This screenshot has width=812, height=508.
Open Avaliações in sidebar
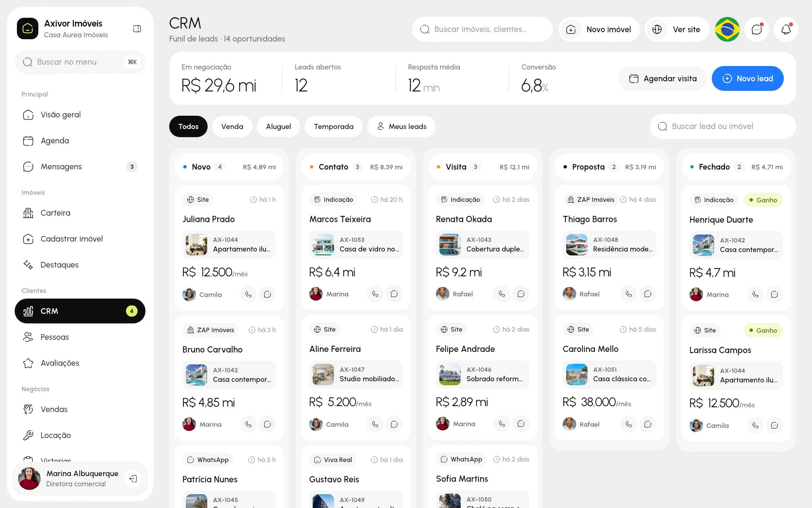80,363
